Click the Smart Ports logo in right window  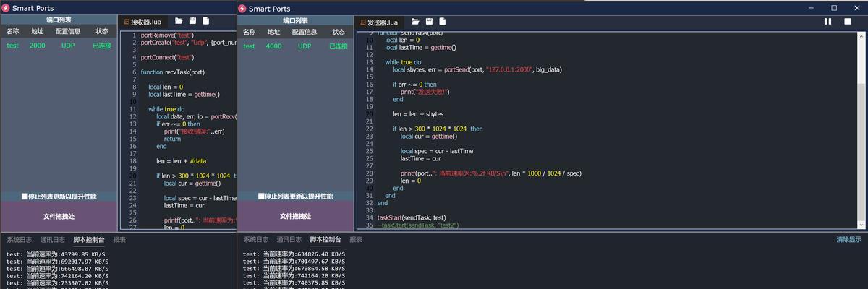click(x=242, y=8)
